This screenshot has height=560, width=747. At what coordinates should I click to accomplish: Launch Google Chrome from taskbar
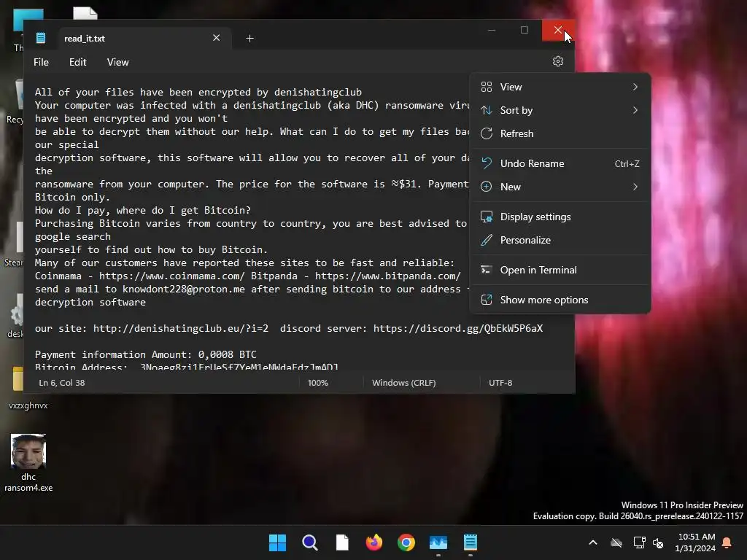coord(406,542)
